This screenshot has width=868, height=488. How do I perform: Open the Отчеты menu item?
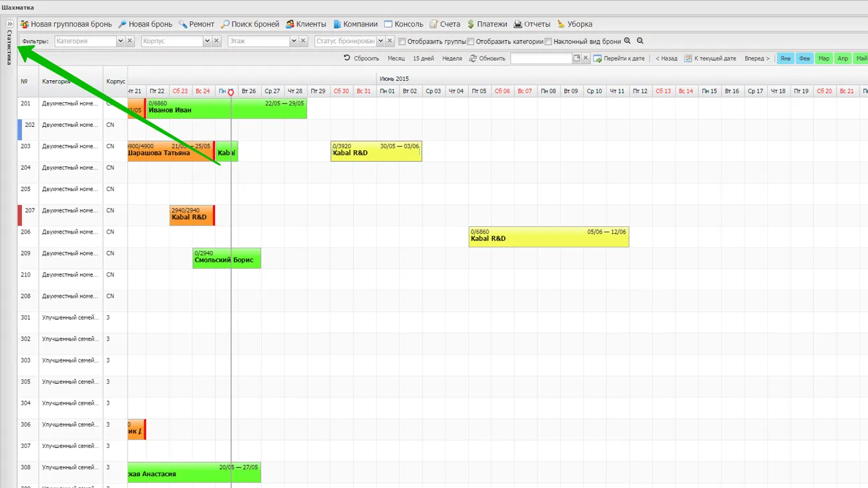point(531,24)
